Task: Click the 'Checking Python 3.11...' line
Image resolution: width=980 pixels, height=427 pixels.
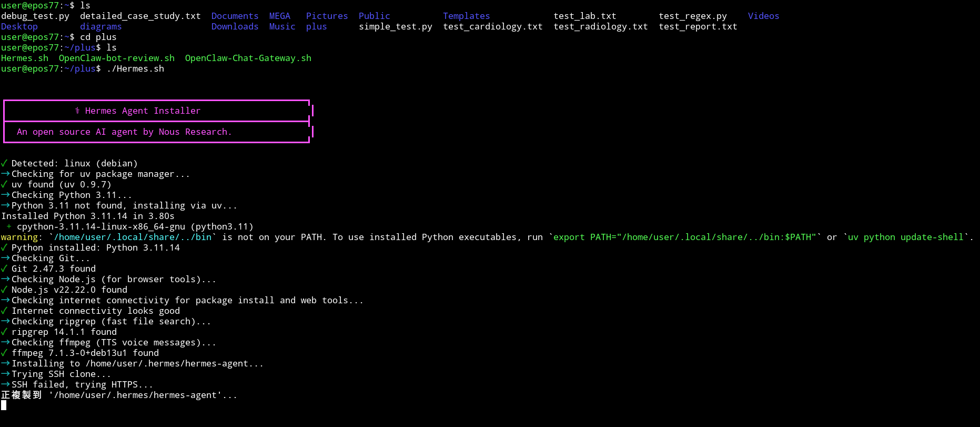Action: click(x=67, y=195)
